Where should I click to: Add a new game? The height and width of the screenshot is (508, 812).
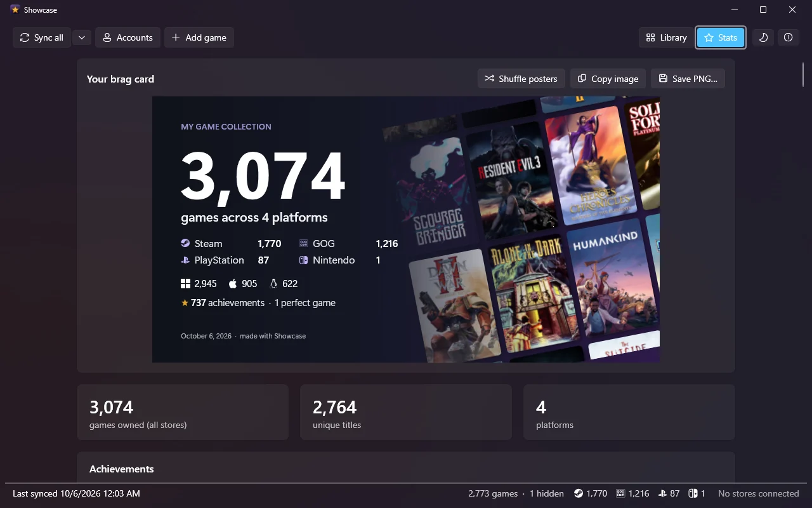coord(199,37)
